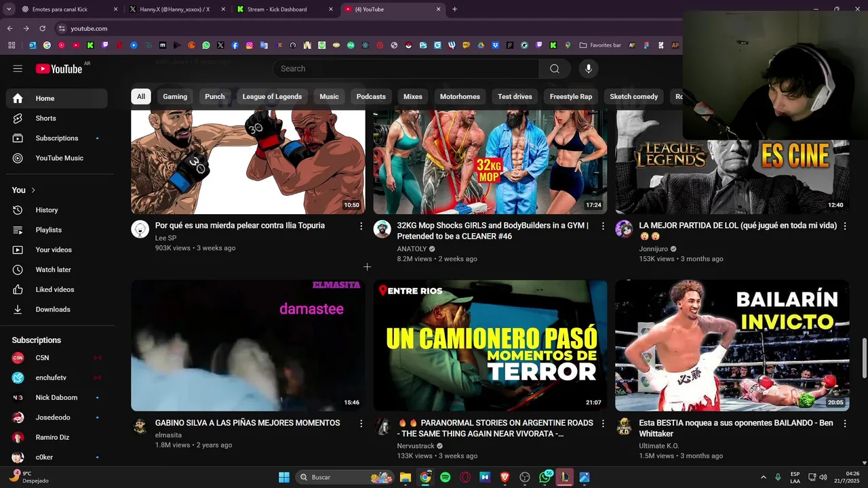This screenshot has width=868, height=488.
Task: Open Downloads in the sidebar
Action: (57, 309)
